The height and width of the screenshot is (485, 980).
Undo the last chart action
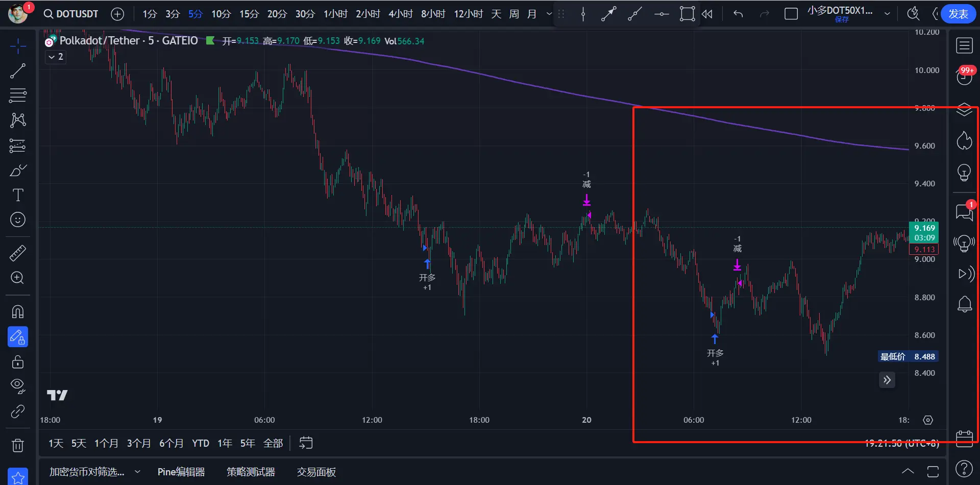(x=738, y=14)
